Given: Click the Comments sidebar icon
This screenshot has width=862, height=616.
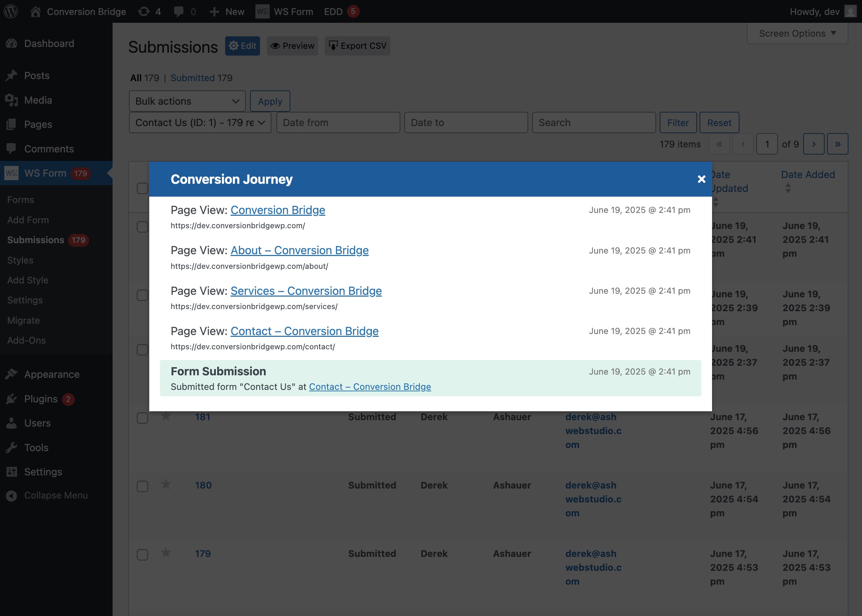Looking at the screenshot, I should point(11,149).
